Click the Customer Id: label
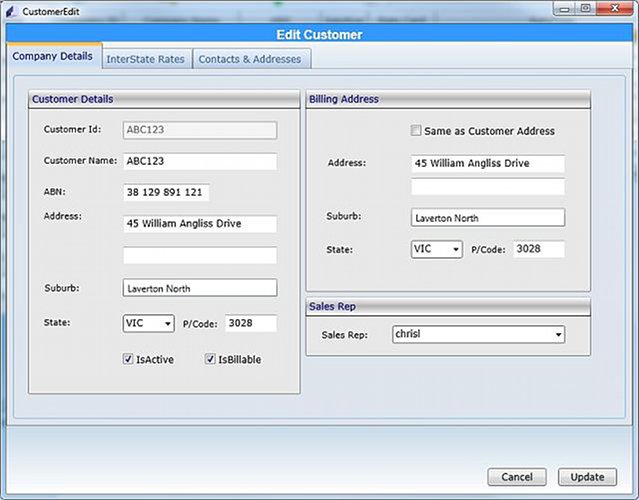The height and width of the screenshot is (500, 639). tap(72, 130)
